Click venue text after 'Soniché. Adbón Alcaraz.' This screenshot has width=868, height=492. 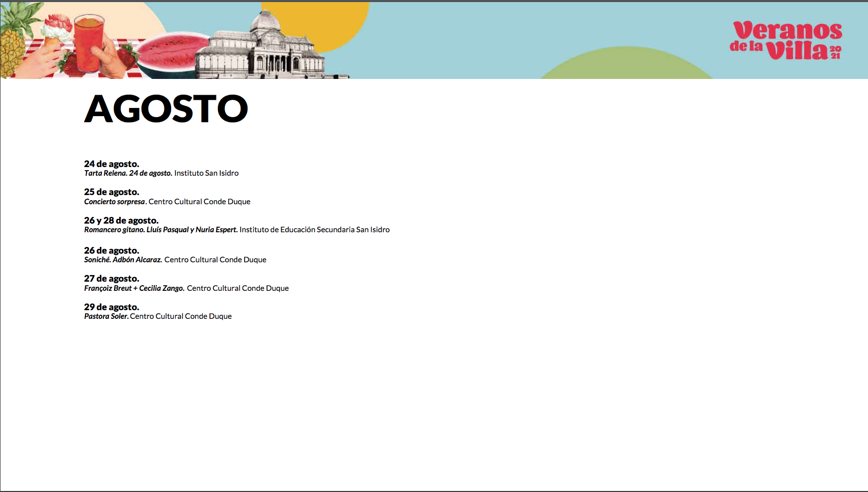tap(215, 260)
